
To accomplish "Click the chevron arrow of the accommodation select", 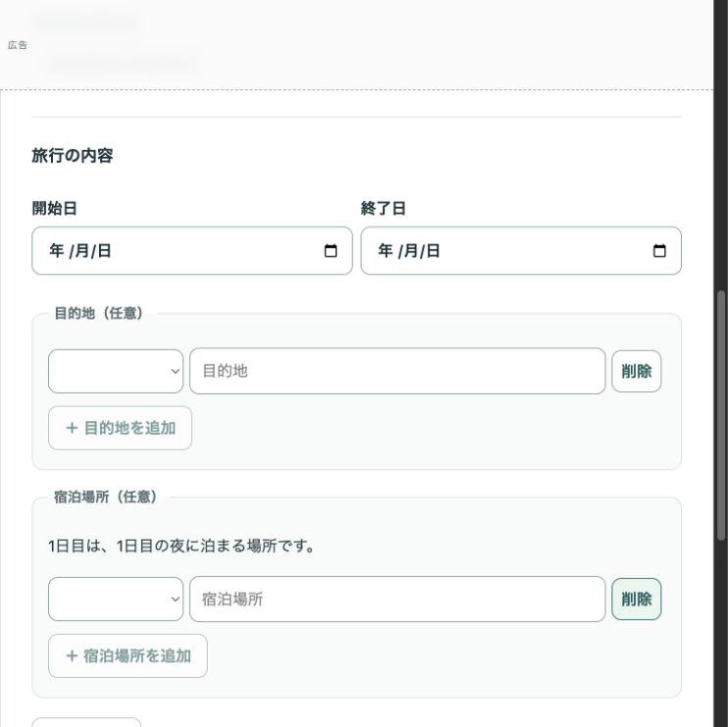I will point(175,598).
